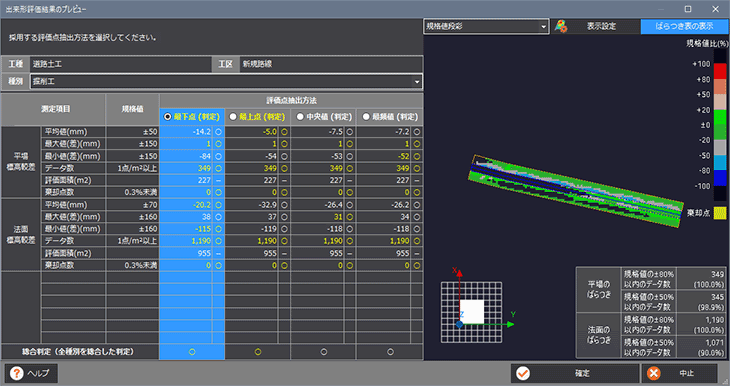The image size is (730, 386).
Task: Click the orange checkmark confirm icon
Action: [523, 373]
